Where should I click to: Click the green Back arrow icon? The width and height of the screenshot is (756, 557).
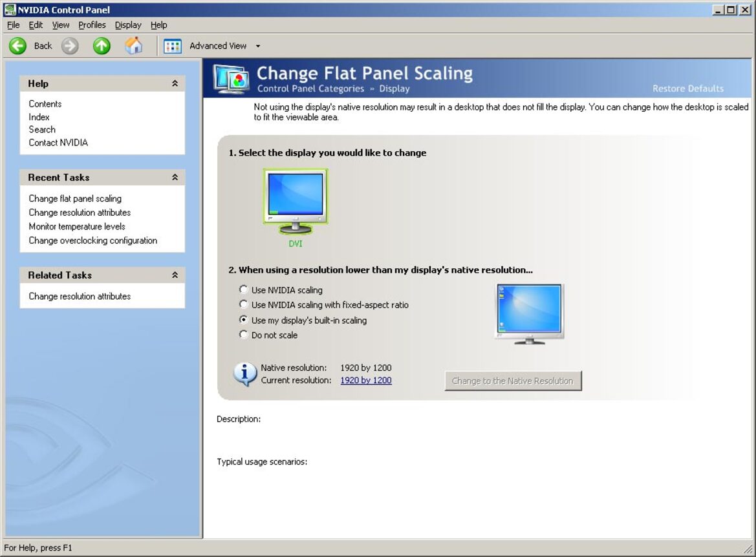pos(18,46)
